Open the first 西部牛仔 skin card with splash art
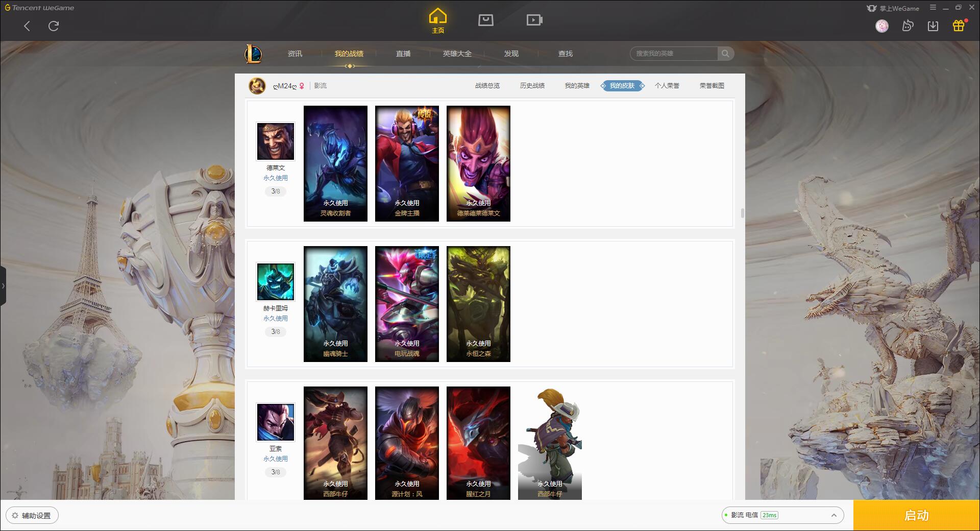 (x=335, y=443)
